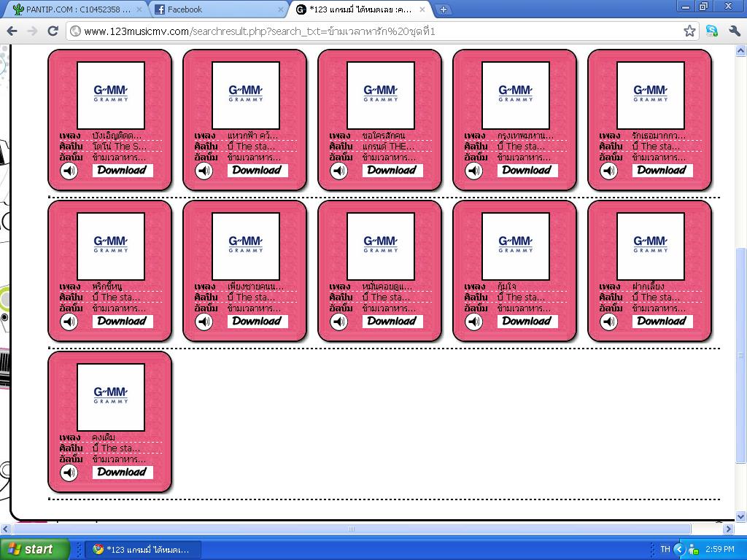
Task: Open GMM Grammy cover of ฝากเลี้ยง
Action: [x=651, y=246]
